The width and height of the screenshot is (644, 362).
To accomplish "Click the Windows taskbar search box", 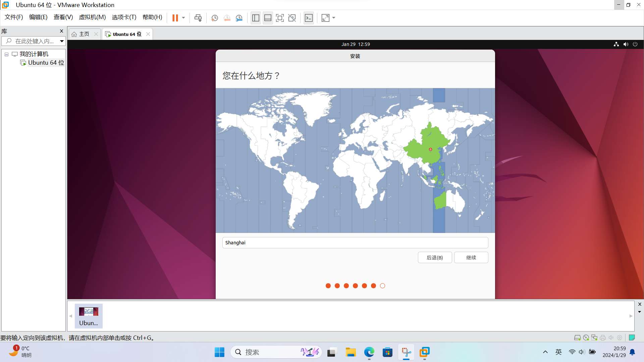I will (276, 352).
